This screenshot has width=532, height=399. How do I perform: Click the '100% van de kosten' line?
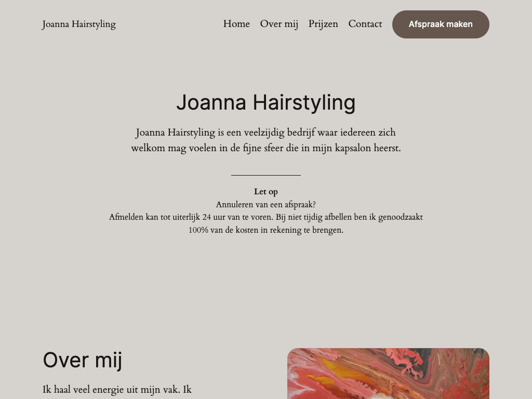[266, 230]
